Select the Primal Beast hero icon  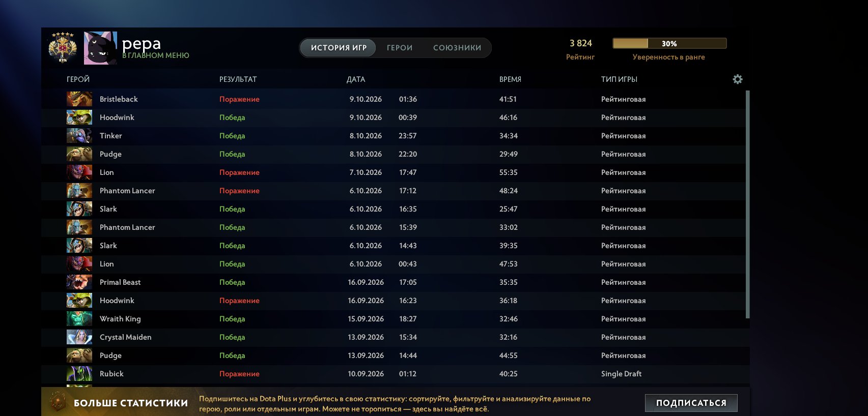coord(79,282)
